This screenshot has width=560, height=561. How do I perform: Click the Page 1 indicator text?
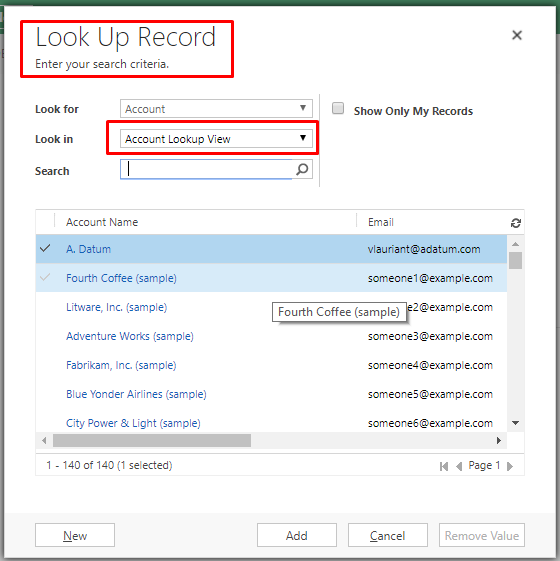484,465
